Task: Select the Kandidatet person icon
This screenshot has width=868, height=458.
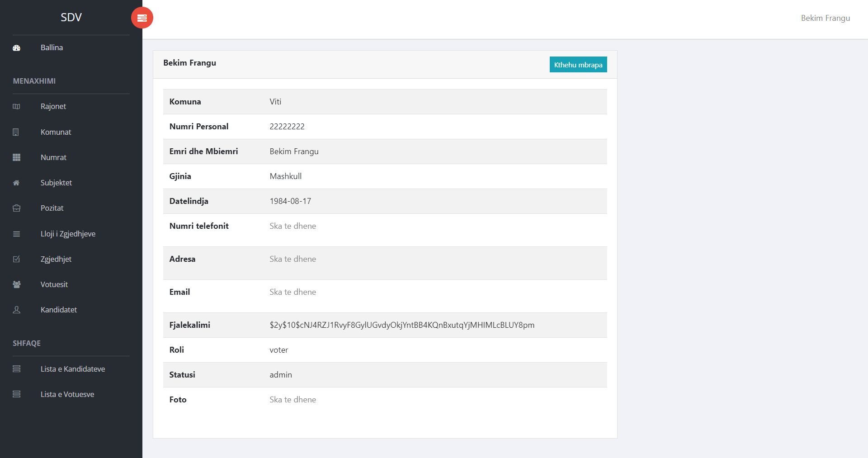Action: click(x=16, y=310)
